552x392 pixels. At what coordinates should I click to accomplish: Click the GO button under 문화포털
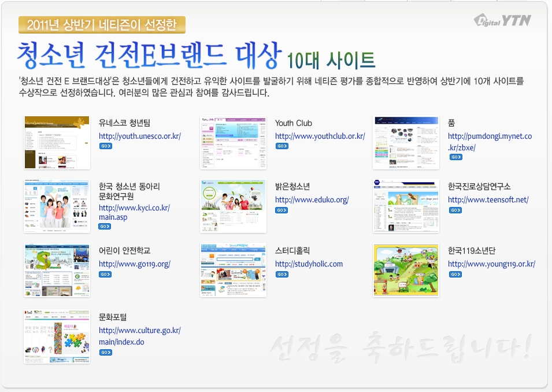106,352
